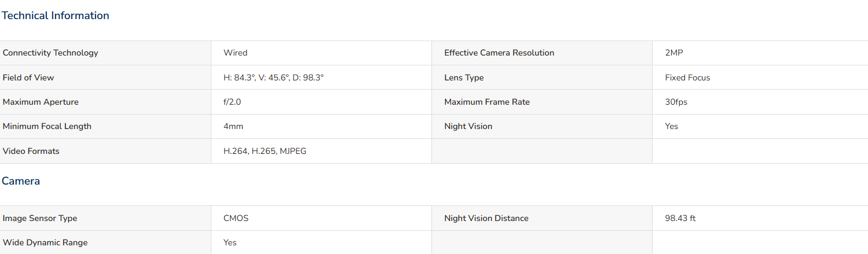
Task: Select the Effective Camera Resolution label
Action: (499, 53)
